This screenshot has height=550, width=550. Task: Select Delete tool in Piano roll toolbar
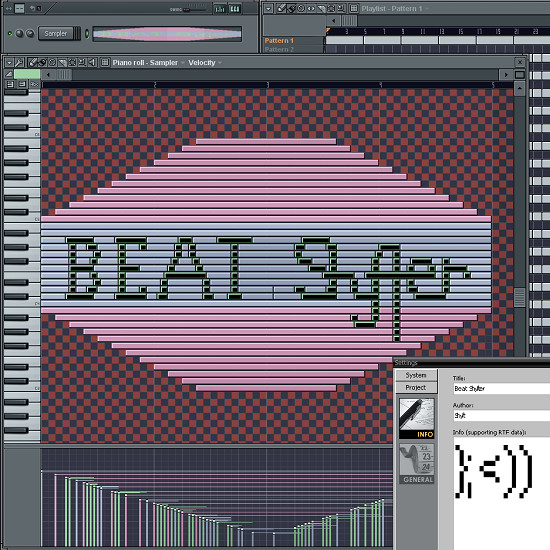pos(52,63)
